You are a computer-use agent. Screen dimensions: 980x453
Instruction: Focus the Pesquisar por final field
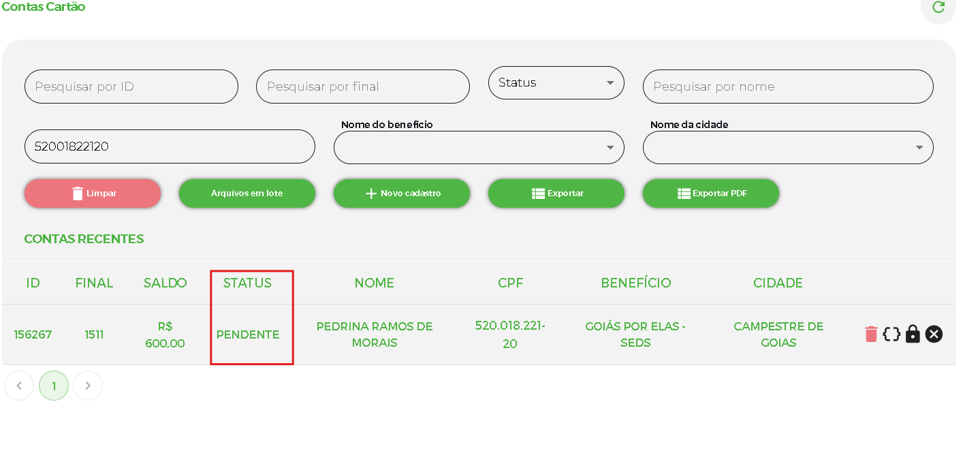click(x=363, y=87)
